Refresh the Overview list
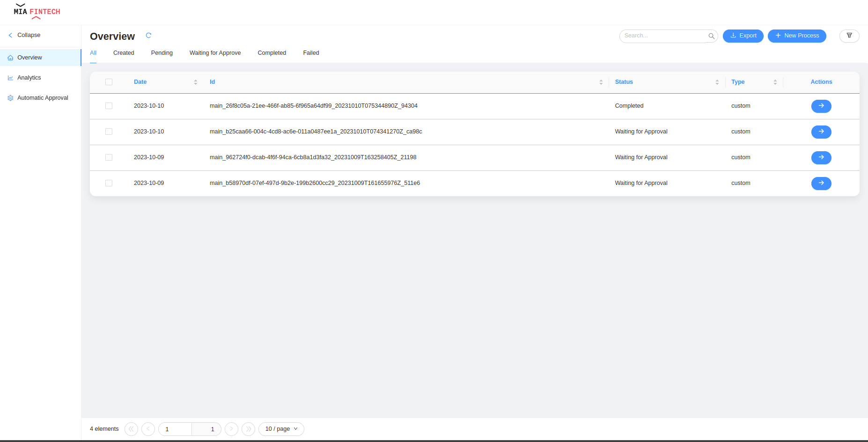The height and width of the screenshot is (442, 868). [x=148, y=36]
